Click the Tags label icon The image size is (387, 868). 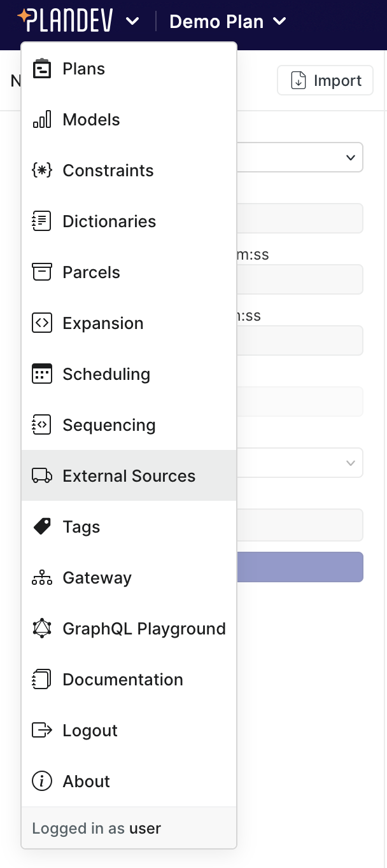[41, 526]
